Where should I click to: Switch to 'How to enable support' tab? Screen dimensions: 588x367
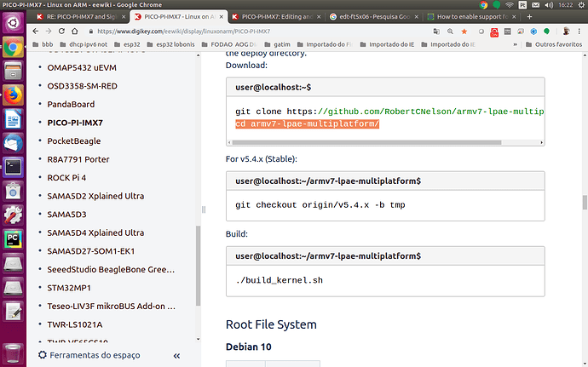click(x=472, y=17)
